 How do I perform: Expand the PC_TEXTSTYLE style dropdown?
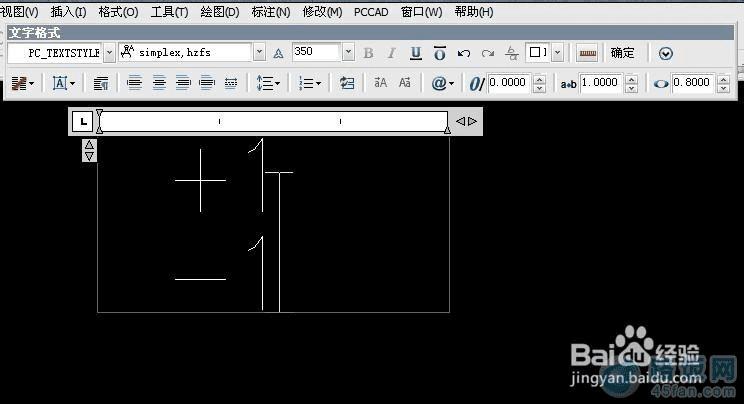click(110, 53)
